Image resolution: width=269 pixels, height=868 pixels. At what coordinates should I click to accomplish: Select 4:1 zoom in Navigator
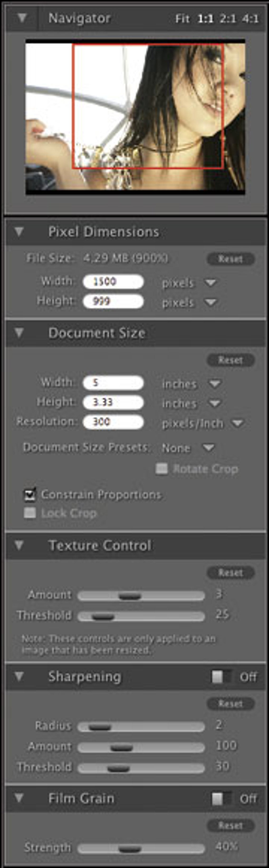click(250, 18)
